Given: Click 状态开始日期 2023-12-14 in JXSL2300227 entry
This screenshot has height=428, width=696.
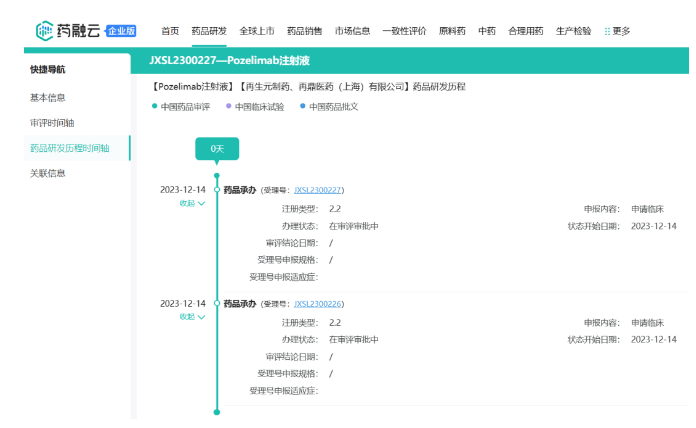Looking at the screenshot, I should pos(654,226).
